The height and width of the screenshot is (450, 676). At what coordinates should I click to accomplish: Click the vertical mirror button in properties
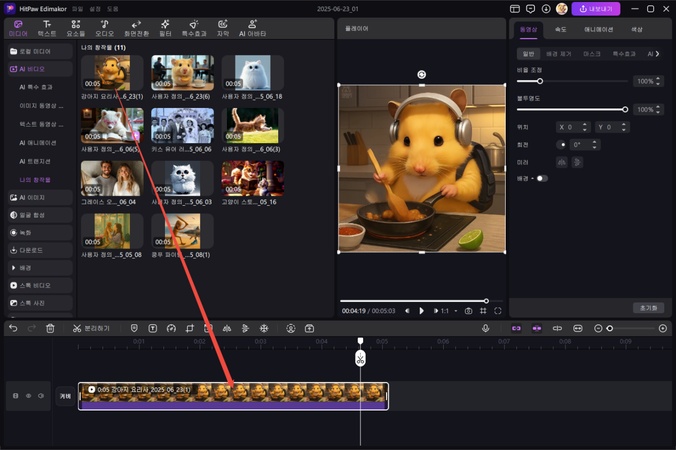pos(577,162)
